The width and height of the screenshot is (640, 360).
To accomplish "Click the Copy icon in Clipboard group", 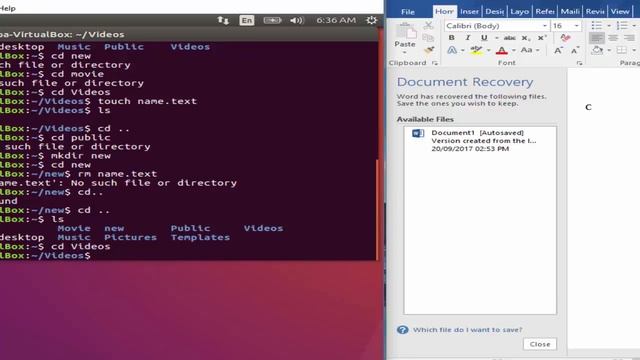I will pos(428,38).
